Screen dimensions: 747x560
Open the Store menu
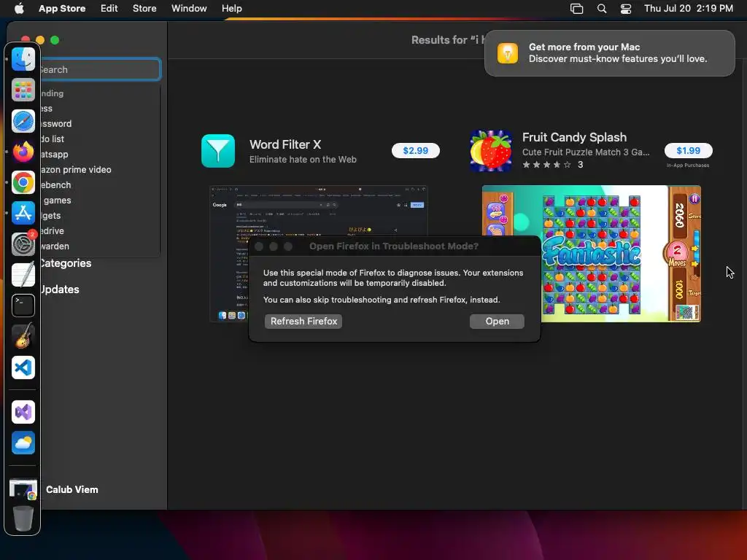pos(144,8)
